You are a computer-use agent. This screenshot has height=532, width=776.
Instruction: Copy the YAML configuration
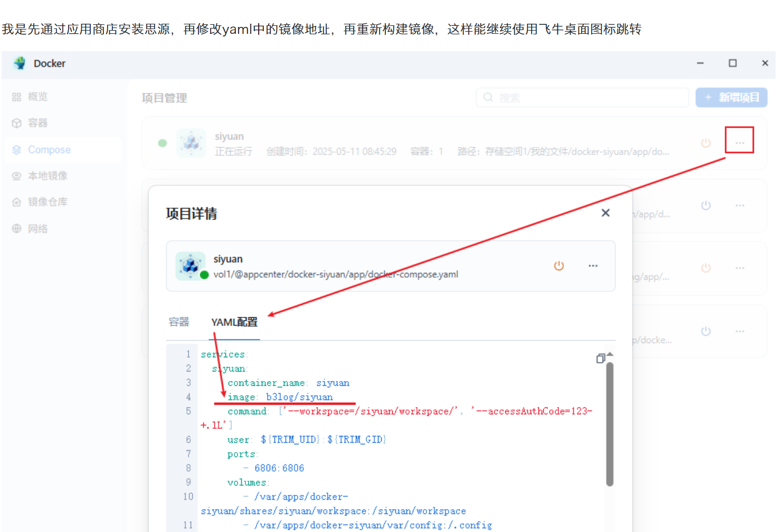coord(600,358)
